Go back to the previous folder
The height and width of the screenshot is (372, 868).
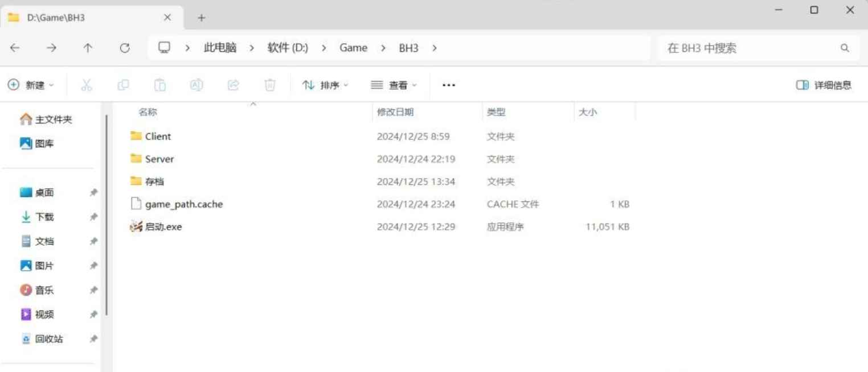(x=14, y=48)
